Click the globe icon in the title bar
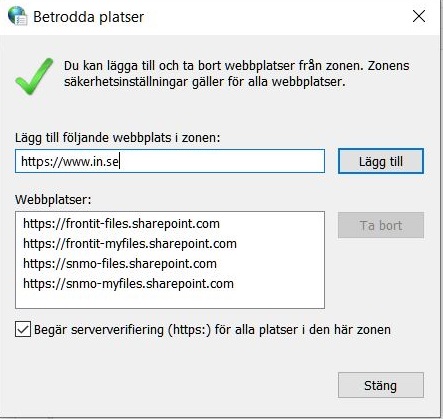 (17, 16)
